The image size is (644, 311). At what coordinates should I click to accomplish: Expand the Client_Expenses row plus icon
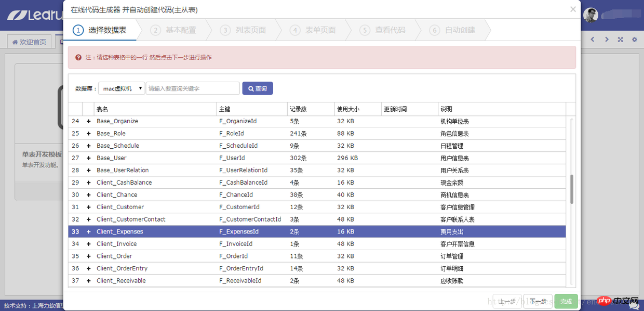click(x=88, y=232)
